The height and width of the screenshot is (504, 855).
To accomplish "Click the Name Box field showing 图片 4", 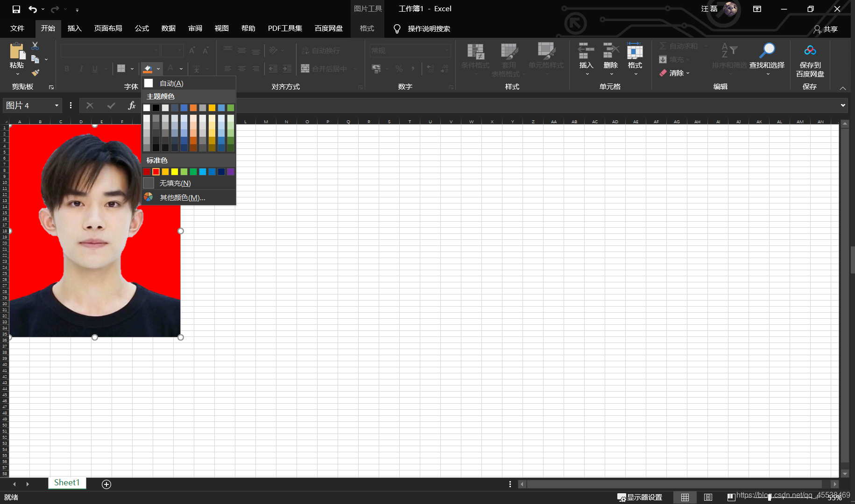I will pos(28,105).
